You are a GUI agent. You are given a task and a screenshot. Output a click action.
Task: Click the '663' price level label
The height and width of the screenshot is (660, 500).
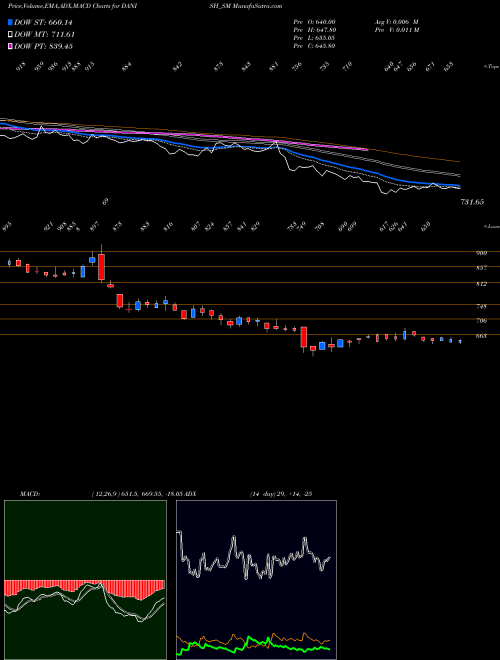[481, 336]
